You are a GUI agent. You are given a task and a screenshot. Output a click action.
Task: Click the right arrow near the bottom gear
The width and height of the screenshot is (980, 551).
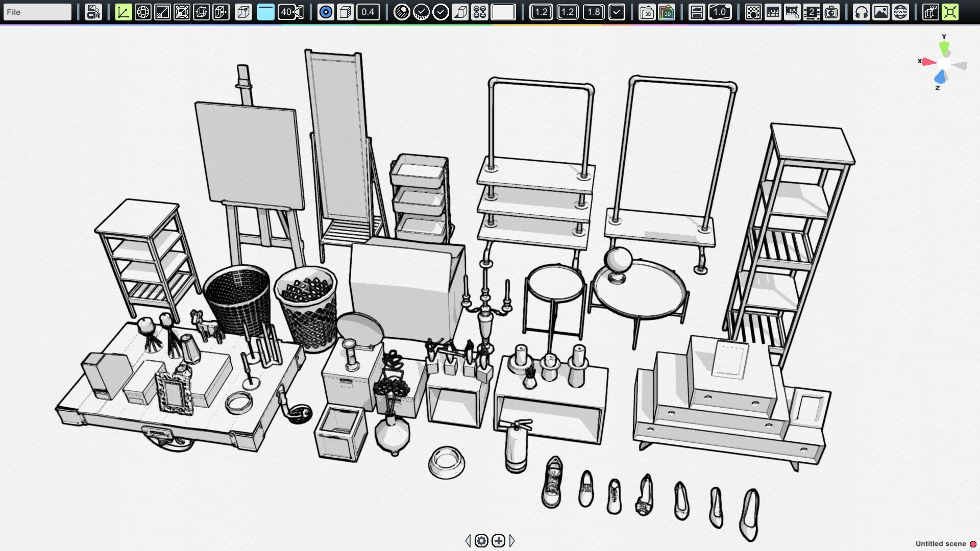[x=512, y=541]
